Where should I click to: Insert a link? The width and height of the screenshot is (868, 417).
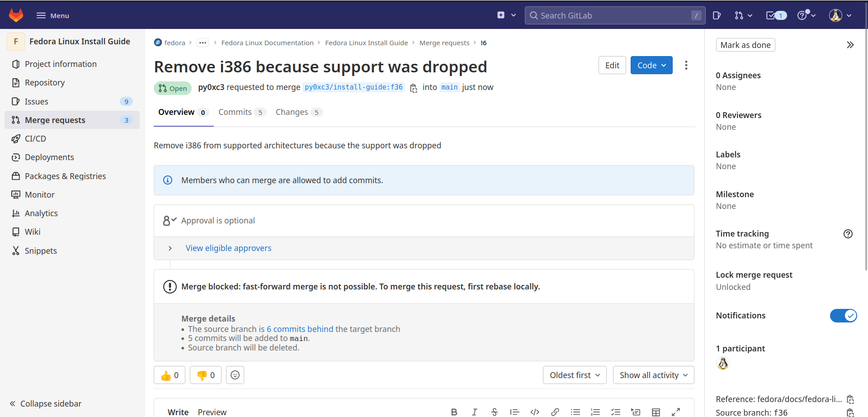tap(555, 412)
